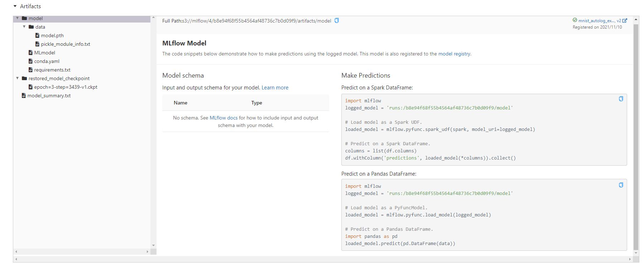Click the Type column header
Viewport: 644px width, 264px height.
point(257,103)
